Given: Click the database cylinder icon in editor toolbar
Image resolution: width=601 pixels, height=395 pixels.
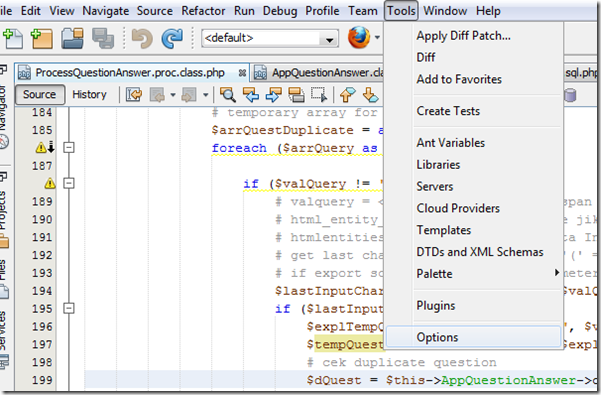Looking at the screenshot, I should (570, 95).
